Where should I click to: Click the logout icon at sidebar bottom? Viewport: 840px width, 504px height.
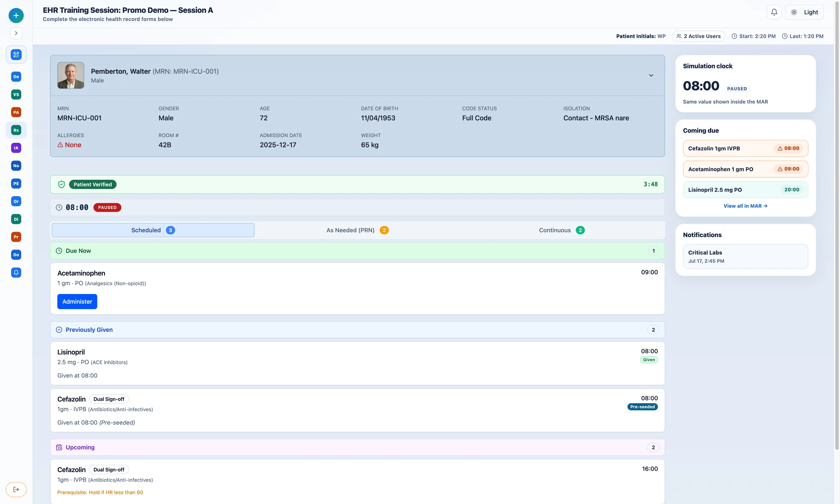coord(16,489)
